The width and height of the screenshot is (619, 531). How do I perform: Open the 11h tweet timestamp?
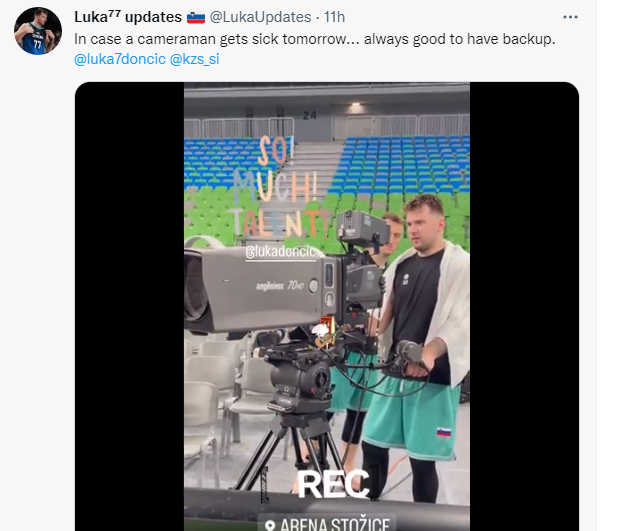334,17
